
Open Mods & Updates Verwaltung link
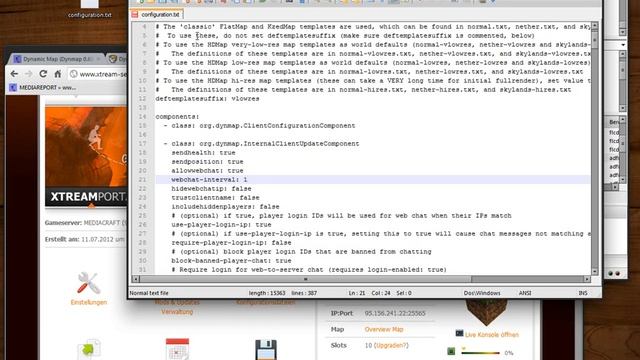pos(177,307)
